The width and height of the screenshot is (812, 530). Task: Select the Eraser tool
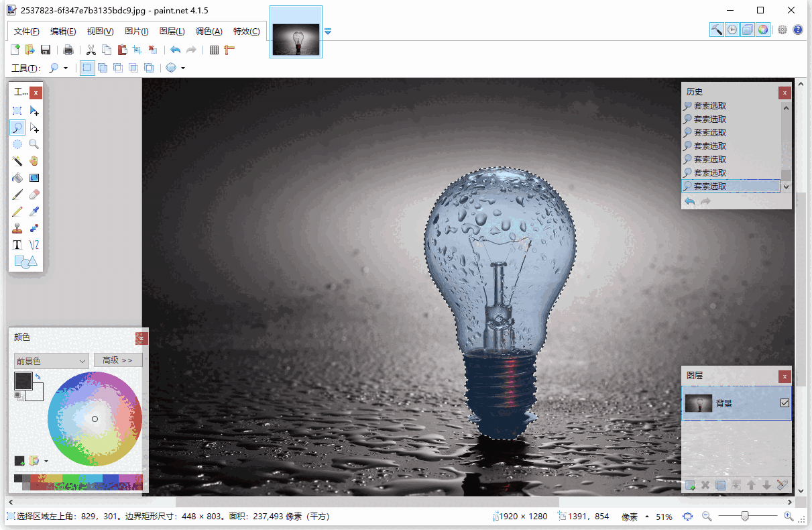click(34, 194)
